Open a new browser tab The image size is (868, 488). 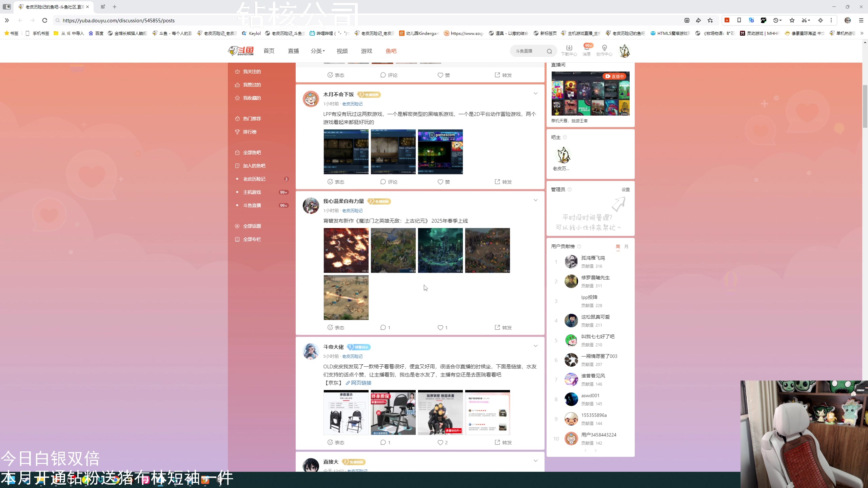click(x=115, y=7)
